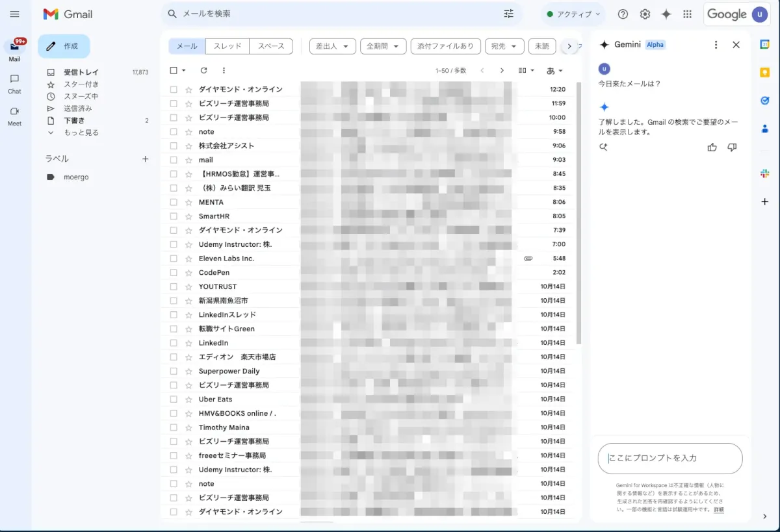Open the あ input tools dropdown
The height and width of the screenshot is (532, 780).
pyautogui.click(x=554, y=70)
